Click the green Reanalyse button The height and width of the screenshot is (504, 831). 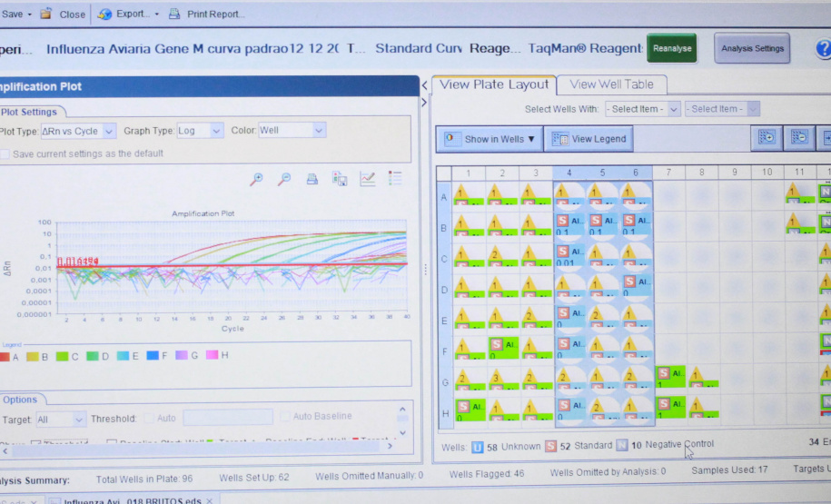(671, 49)
